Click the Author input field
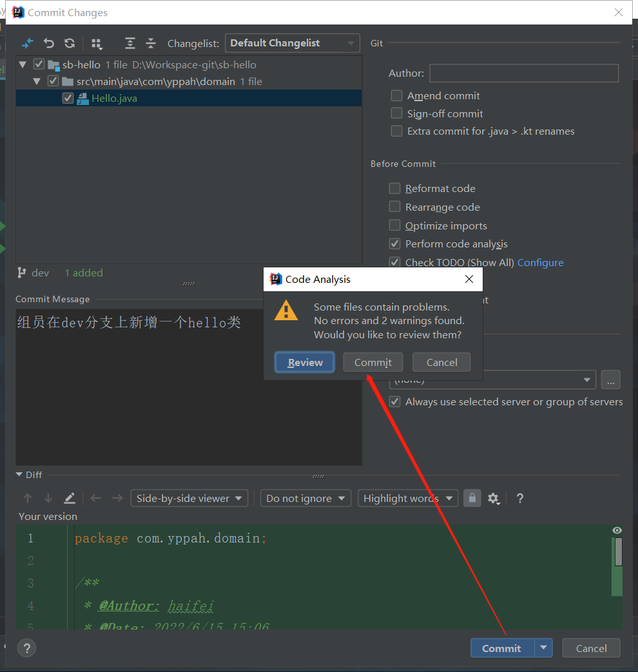The width and height of the screenshot is (638, 672). (x=523, y=73)
